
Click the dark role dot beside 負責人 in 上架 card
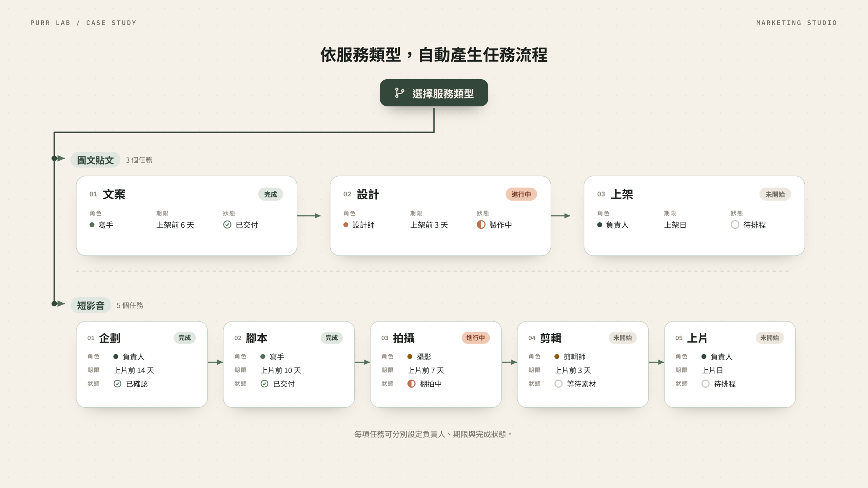point(600,225)
